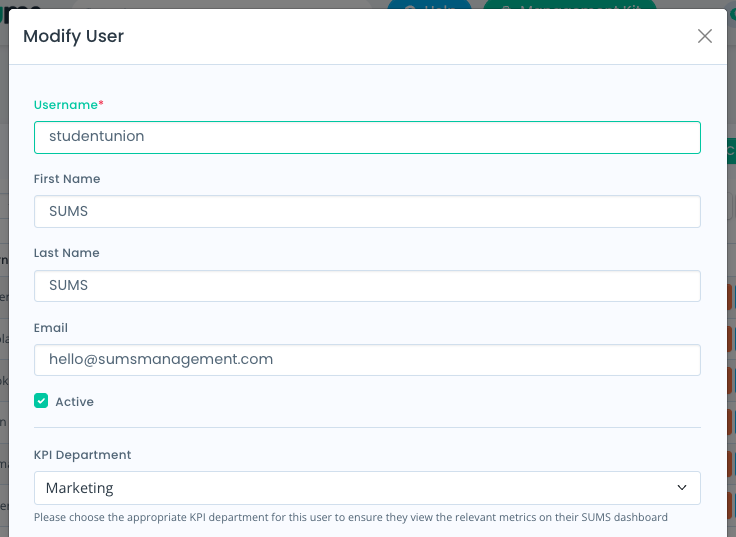Click the KPI Department label
The image size is (736, 537).
click(x=83, y=455)
